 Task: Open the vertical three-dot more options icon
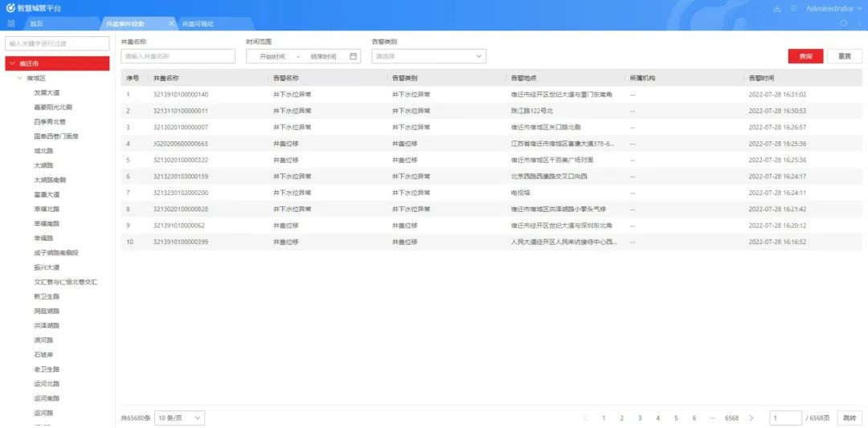click(858, 23)
